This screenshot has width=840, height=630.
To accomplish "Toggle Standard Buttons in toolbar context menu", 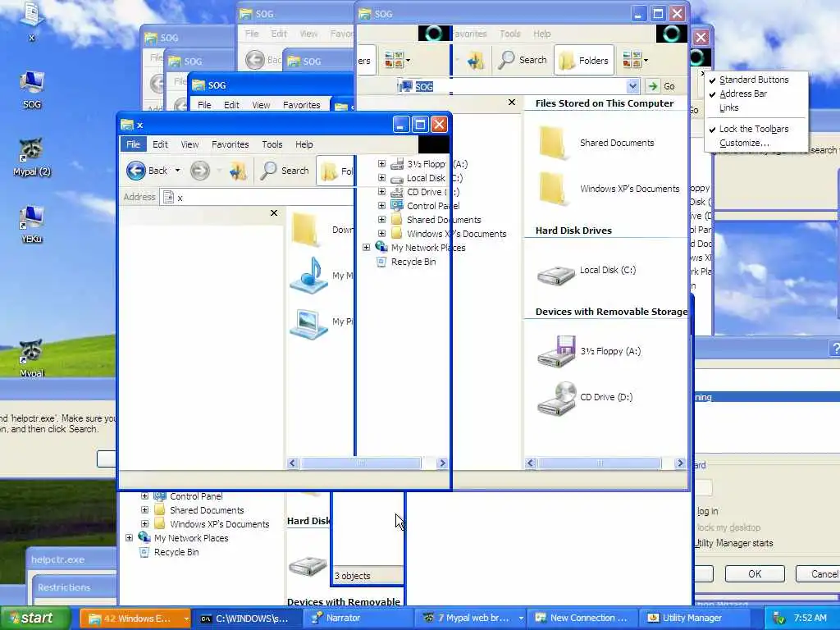I will point(754,80).
